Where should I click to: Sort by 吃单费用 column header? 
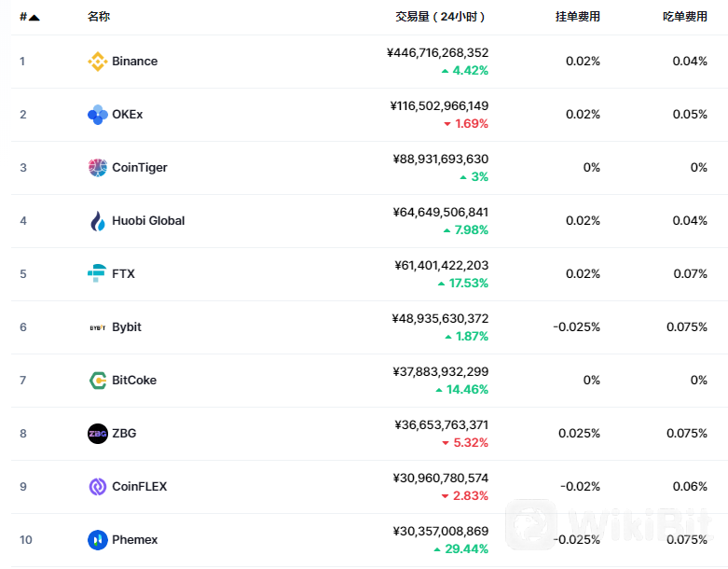(x=684, y=17)
